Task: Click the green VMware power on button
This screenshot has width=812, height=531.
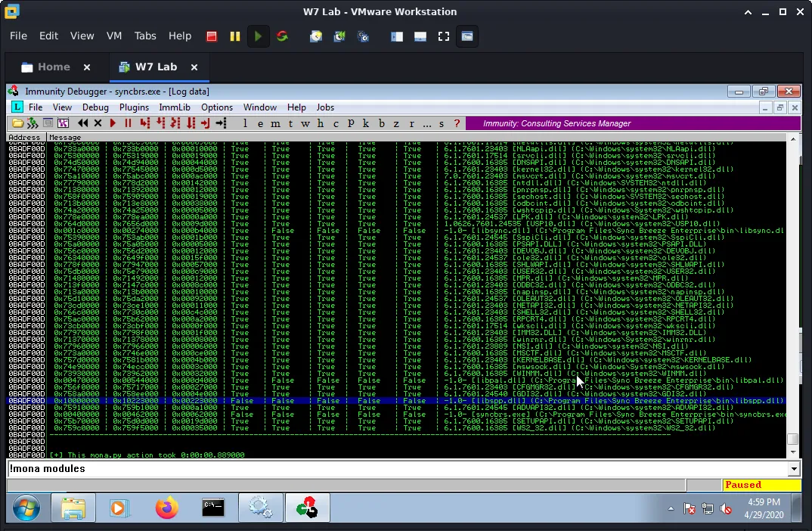Action: point(259,36)
